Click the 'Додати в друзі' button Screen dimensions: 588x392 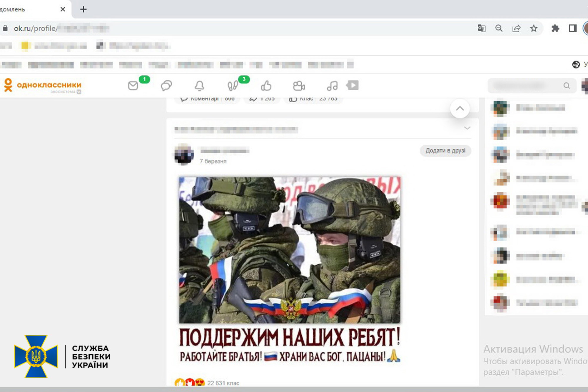445,151
